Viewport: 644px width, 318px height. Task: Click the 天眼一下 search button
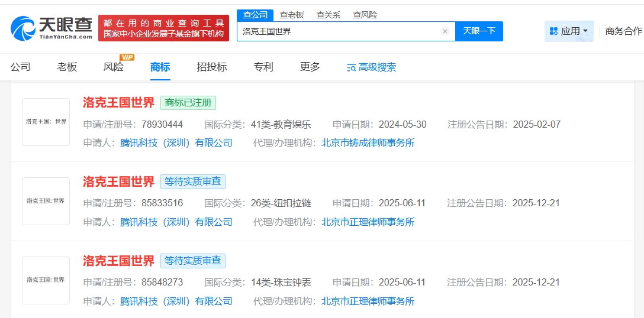coord(479,31)
